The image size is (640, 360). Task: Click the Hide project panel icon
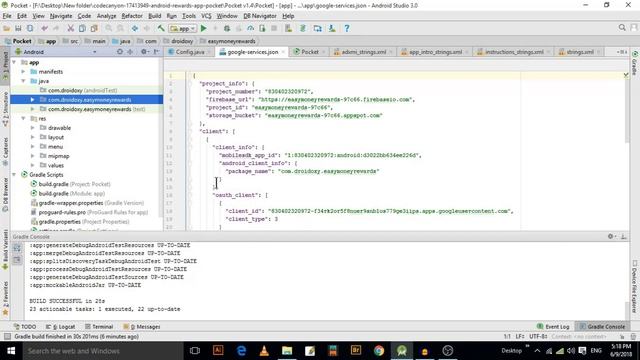[156, 52]
